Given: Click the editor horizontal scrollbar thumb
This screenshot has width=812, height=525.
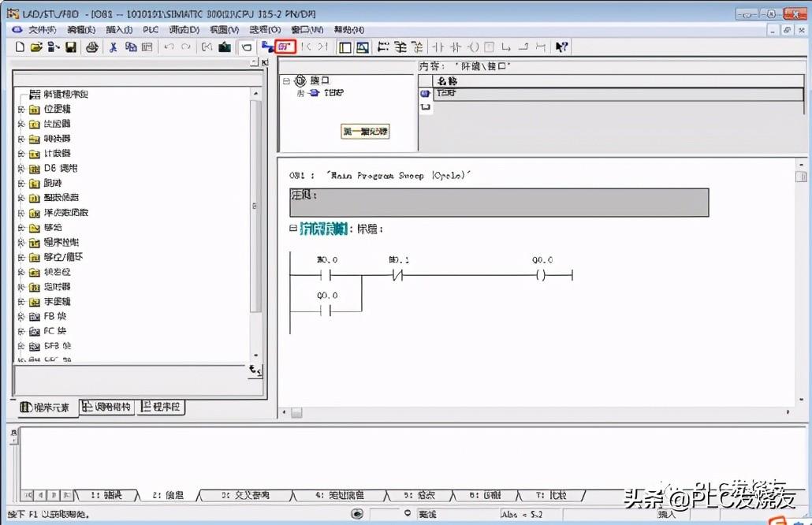Looking at the screenshot, I should 296,412.
